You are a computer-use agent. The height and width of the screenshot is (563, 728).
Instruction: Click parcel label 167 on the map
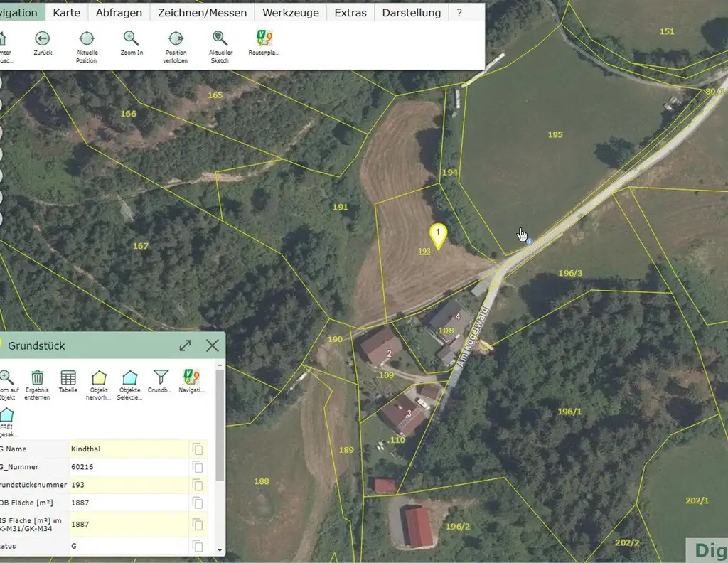(x=141, y=246)
